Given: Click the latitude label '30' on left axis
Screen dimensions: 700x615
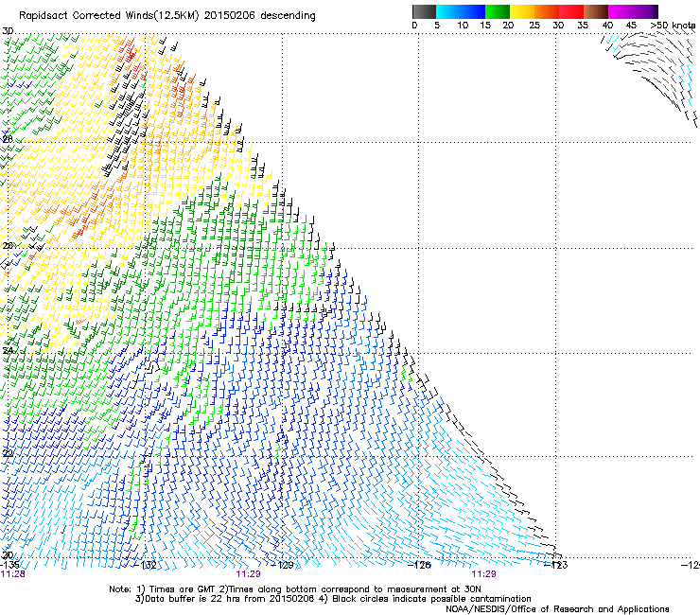Looking at the screenshot, I should click(x=8, y=31).
